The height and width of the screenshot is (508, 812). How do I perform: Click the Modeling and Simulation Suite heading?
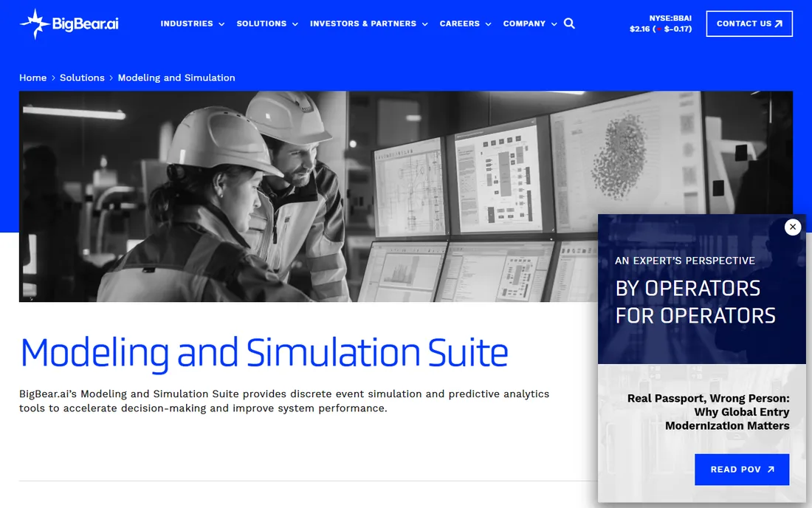(x=264, y=353)
